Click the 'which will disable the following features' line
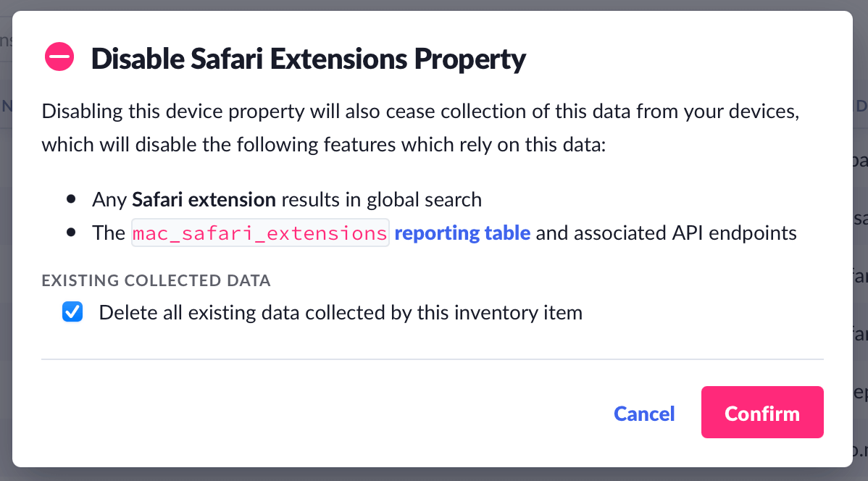 322,144
